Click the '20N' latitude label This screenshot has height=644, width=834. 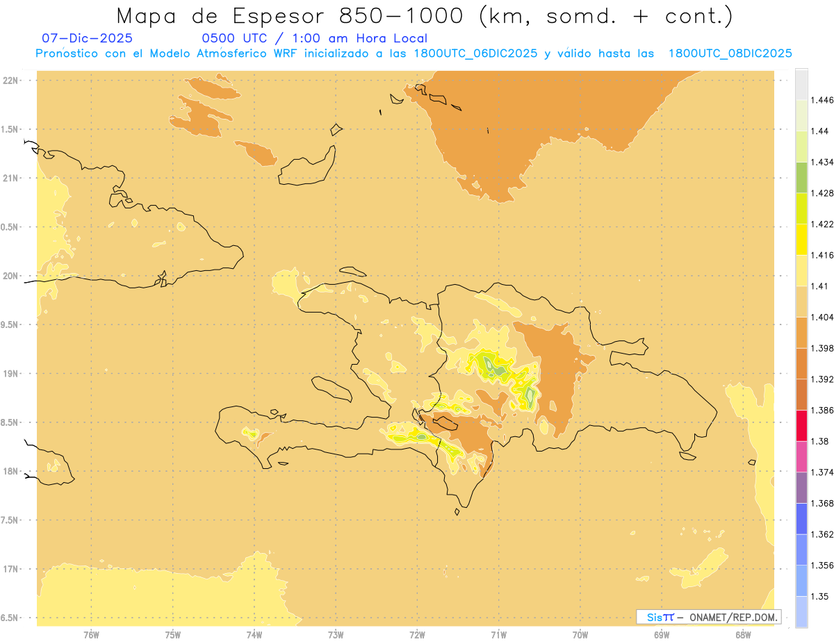(12, 276)
